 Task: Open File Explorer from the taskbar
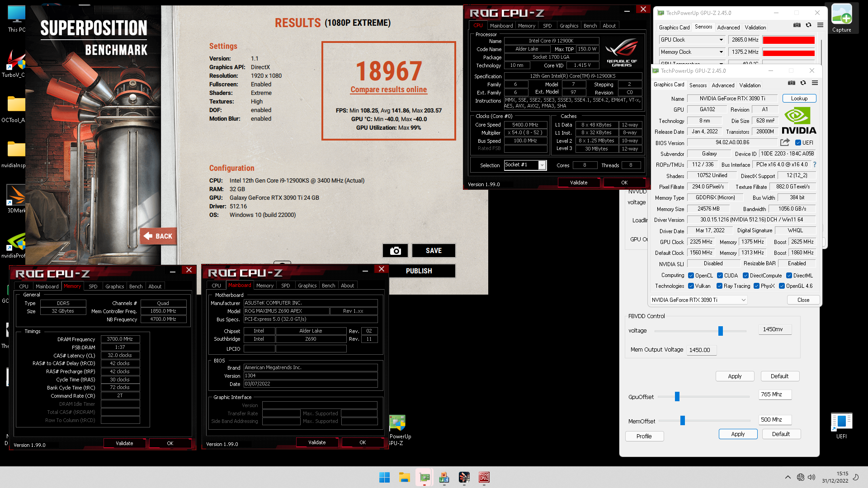pyautogui.click(x=404, y=477)
